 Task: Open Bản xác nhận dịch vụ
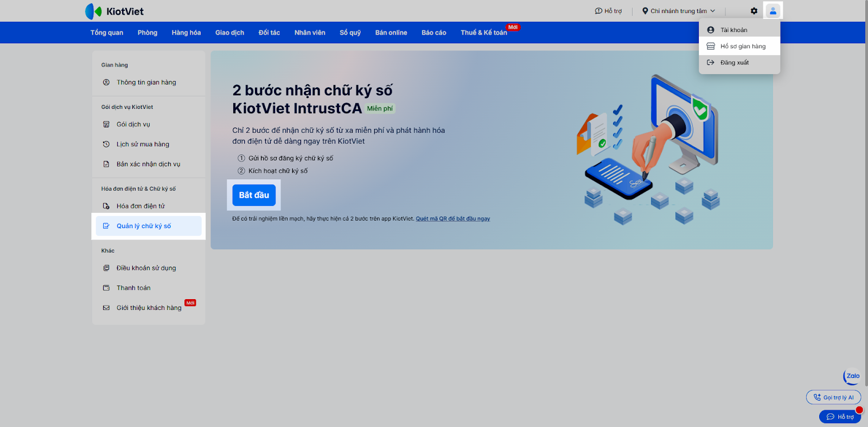click(x=149, y=164)
